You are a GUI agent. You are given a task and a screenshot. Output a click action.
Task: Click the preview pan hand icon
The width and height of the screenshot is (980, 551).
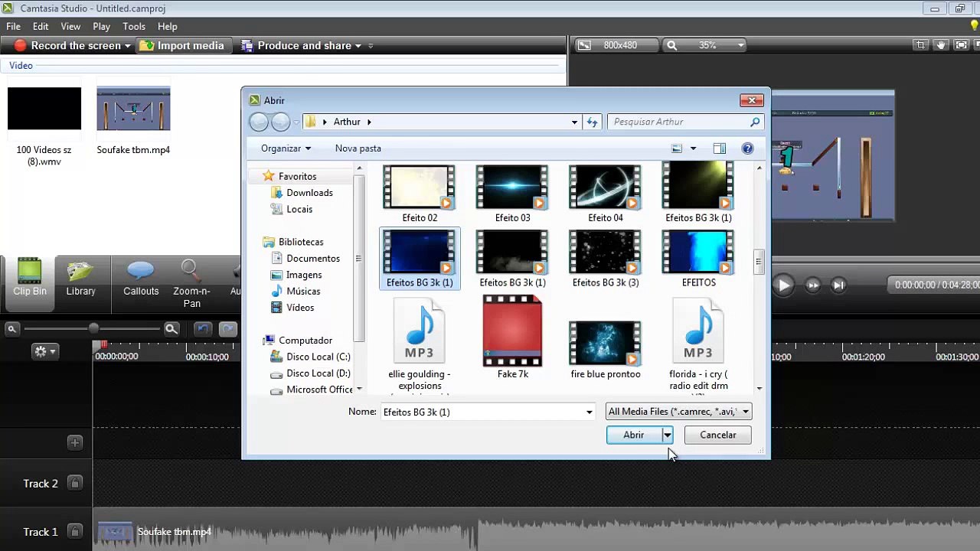[942, 45]
